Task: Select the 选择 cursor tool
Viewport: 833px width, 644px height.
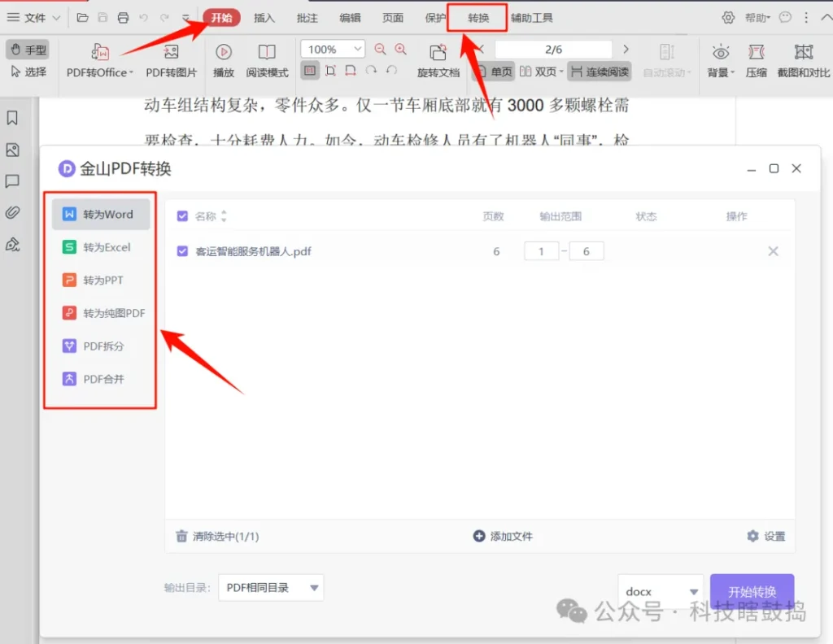Action: (x=28, y=71)
